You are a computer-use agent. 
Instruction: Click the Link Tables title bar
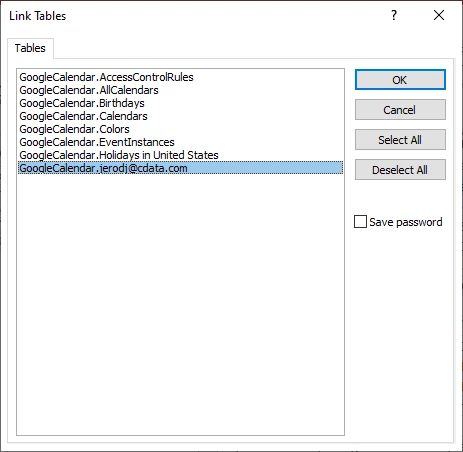pyautogui.click(x=200, y=16)
